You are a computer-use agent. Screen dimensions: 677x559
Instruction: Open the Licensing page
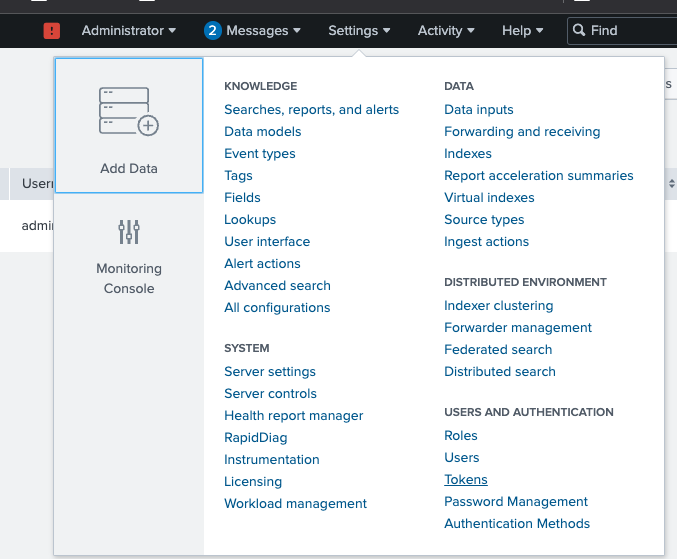point(253,482)
